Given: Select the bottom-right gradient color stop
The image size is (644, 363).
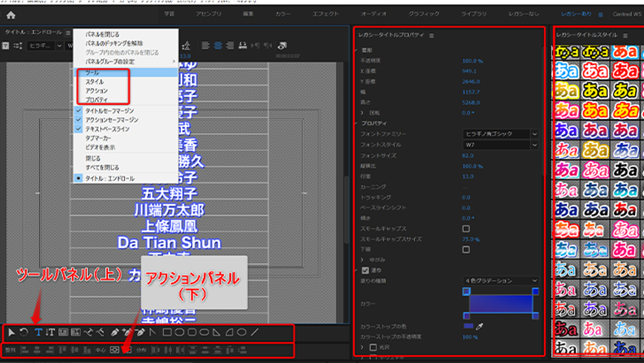Looking at the screenshot, I should pyautogui.click(x=535, y=315).
